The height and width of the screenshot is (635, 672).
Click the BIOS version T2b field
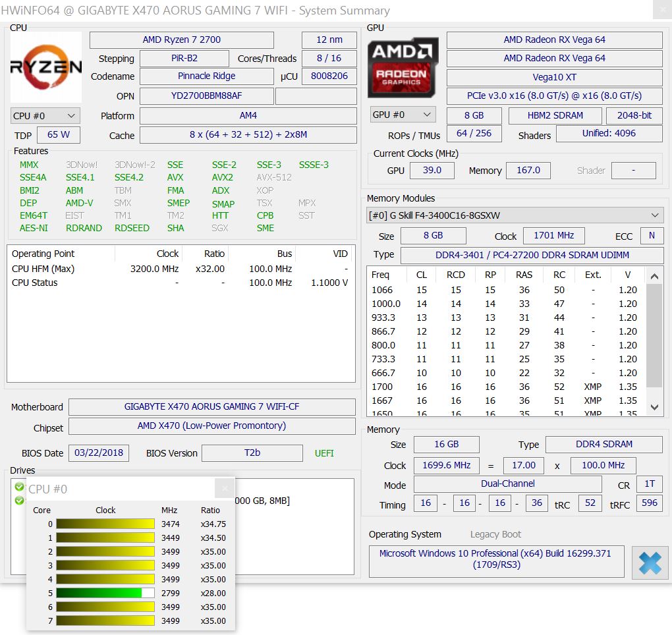[x=252, y=453]
